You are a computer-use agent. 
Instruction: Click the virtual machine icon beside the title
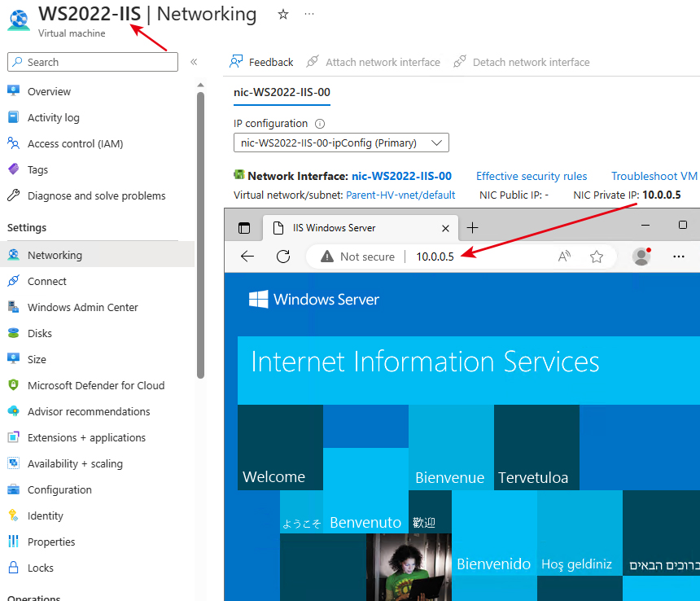19,20
